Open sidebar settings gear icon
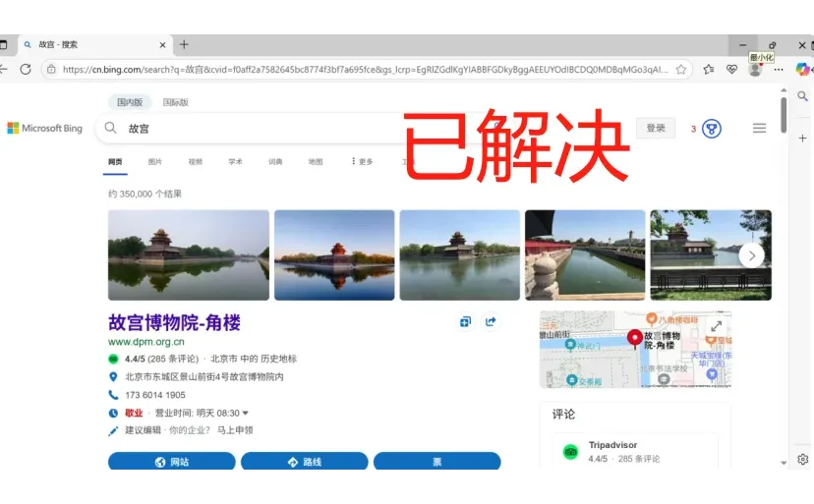The height and width of the screenshot is (504, 814). coord(802,459)
